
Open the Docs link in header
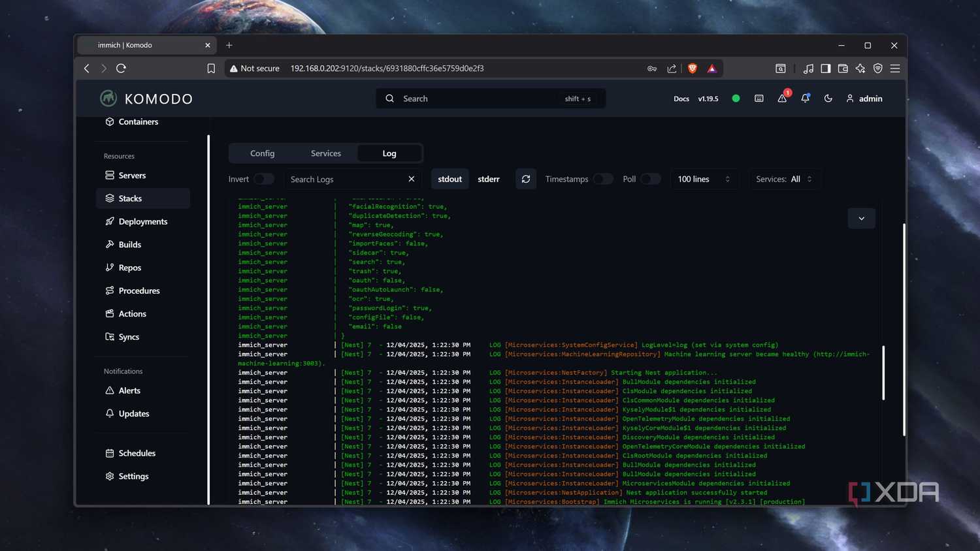(x=681, y=99)
